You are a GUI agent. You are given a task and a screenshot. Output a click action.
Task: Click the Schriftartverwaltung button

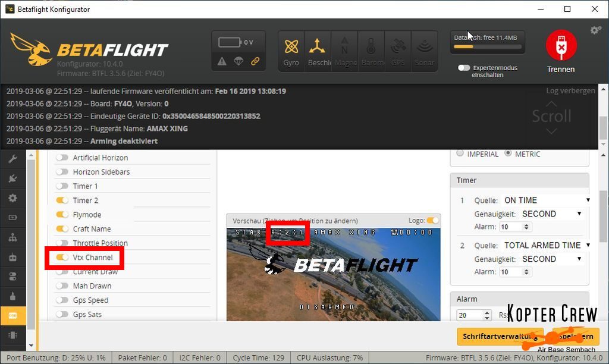[x=500, y=337]
